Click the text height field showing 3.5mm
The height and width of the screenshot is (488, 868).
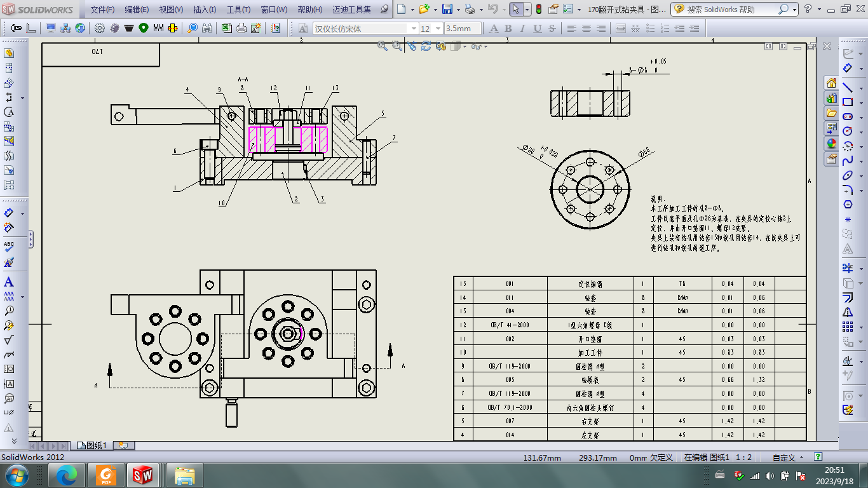(x=463, y=29)
